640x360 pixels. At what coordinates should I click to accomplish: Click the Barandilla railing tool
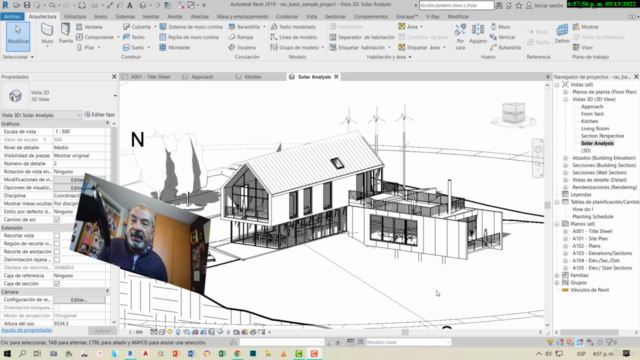tap(244, 27)
